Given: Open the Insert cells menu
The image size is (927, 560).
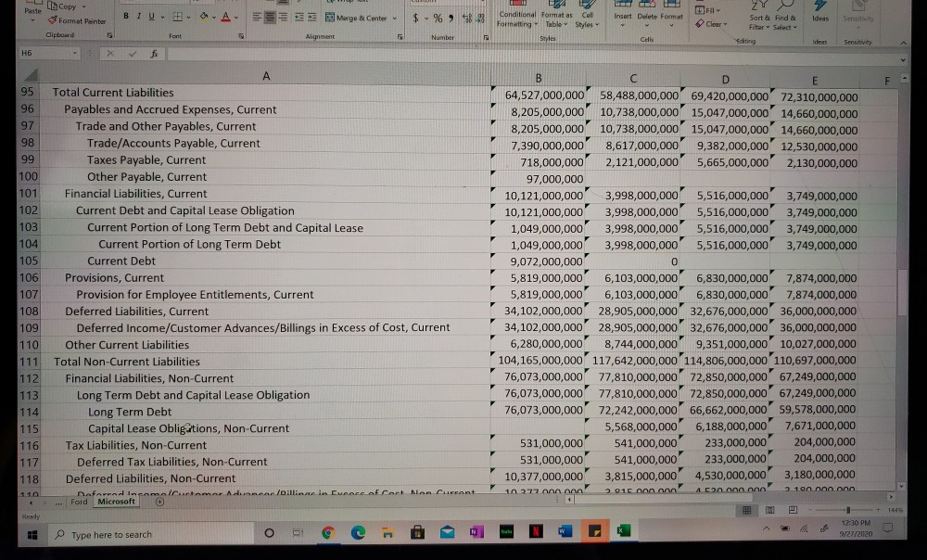Looking at the screenshot, I should 622,15.
